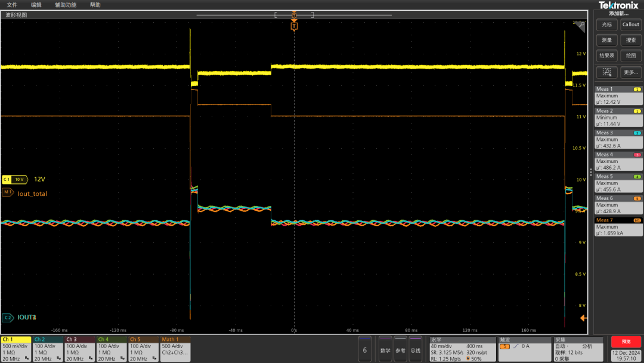644x363 pixels.
Task: Open the 辅助功能 menu
Action: (x=66, y=5)
